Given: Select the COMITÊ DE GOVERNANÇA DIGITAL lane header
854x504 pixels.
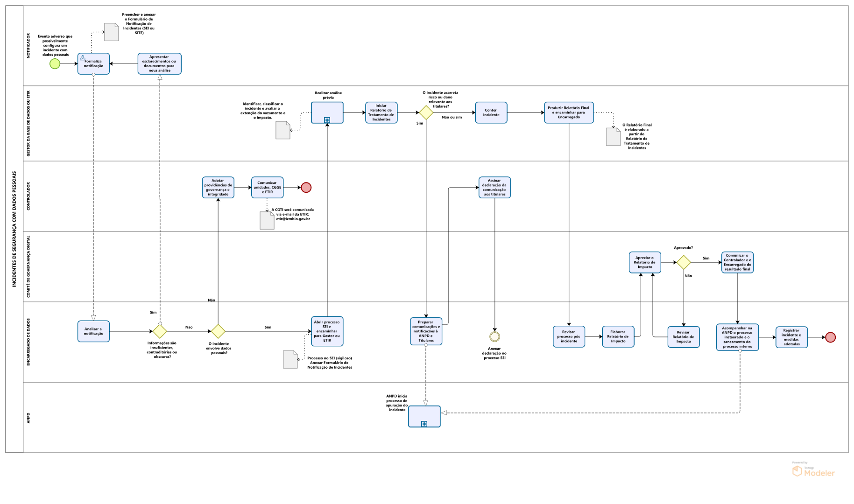Looking at the screenshot, I should 28,266.
